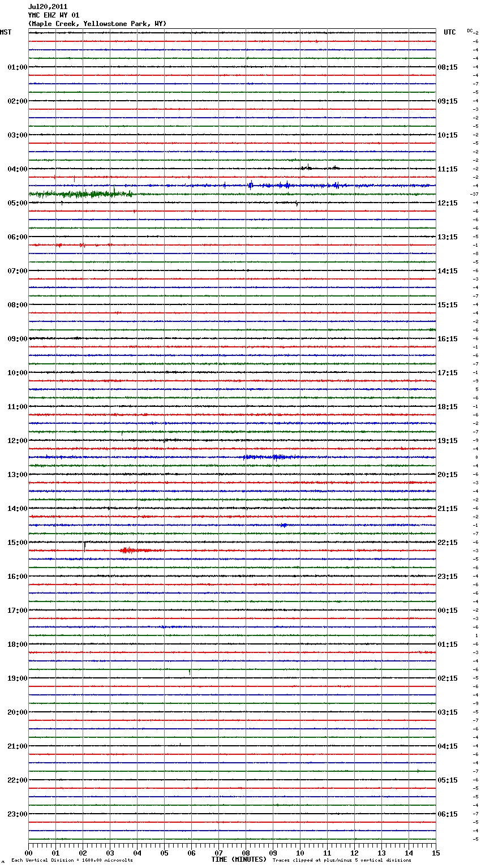Click the Traces clipped at plus/minus footer note
This screenshot has height=868, width=481.
coord(342,860)
